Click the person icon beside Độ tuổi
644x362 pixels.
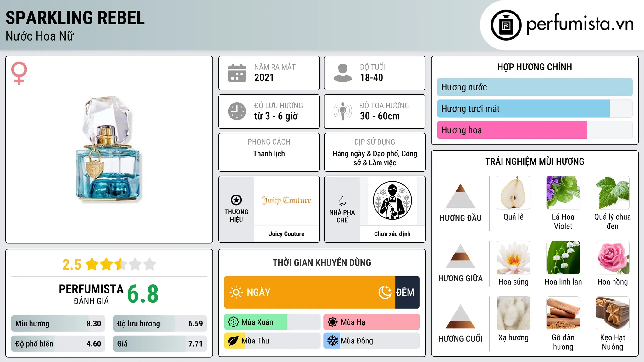pos(343,73)
